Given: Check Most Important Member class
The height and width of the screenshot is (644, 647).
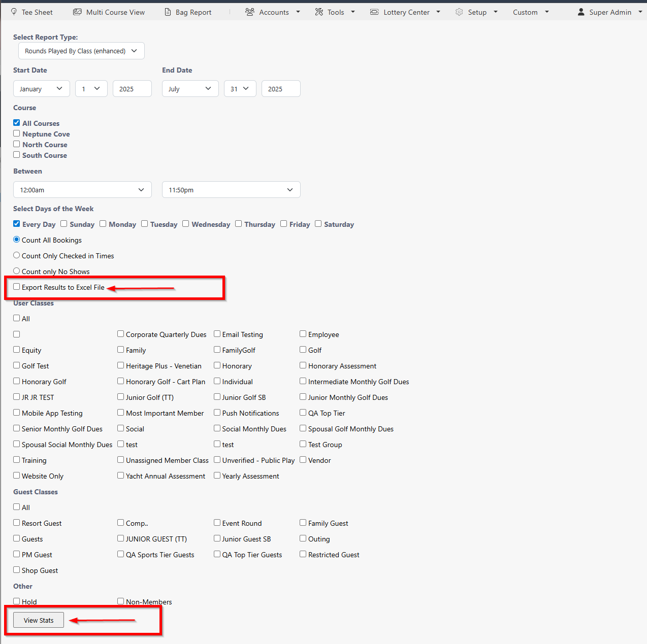Looking at the screenshot, I should [x=121, y=413].
